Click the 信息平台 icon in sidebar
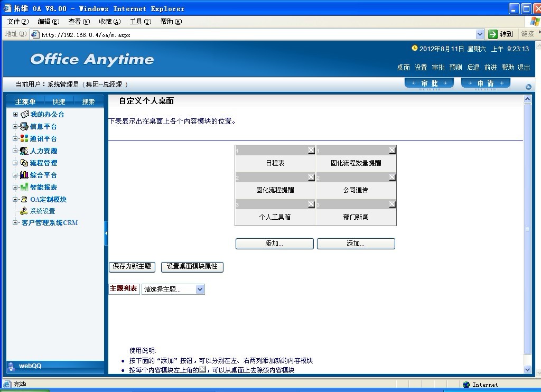This screenshot has height=392, width=541. (x=24, y=126)
